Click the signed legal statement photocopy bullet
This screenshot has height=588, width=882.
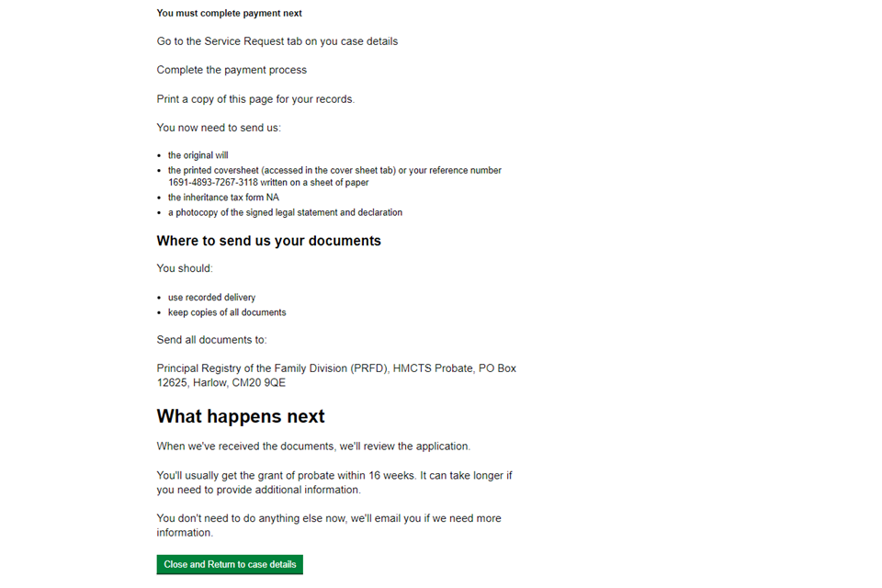pyautogui.click(x=285, y=212)
